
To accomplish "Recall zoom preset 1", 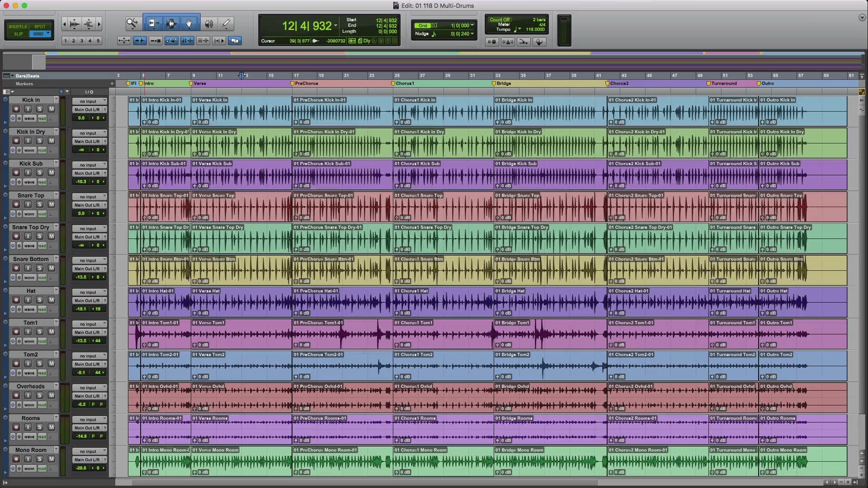I will point(66,41).
